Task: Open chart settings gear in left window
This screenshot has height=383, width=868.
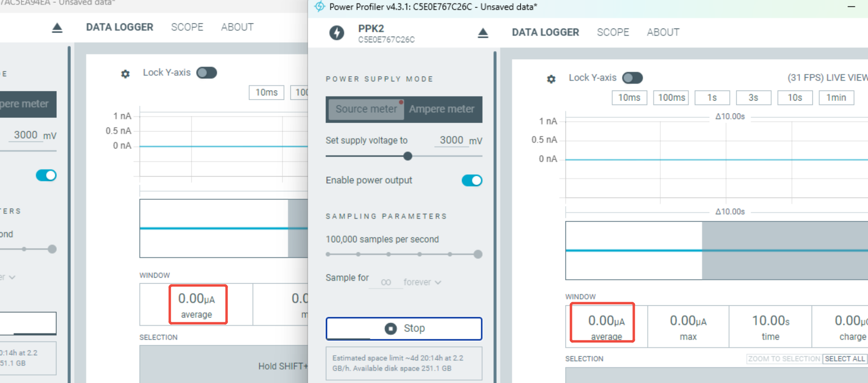Action: (125, 74)
